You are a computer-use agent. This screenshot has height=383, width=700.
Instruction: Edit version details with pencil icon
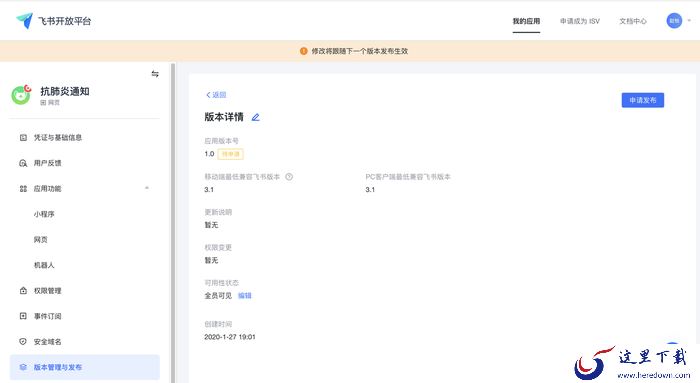pyautogui.click(x=255, y=117)
